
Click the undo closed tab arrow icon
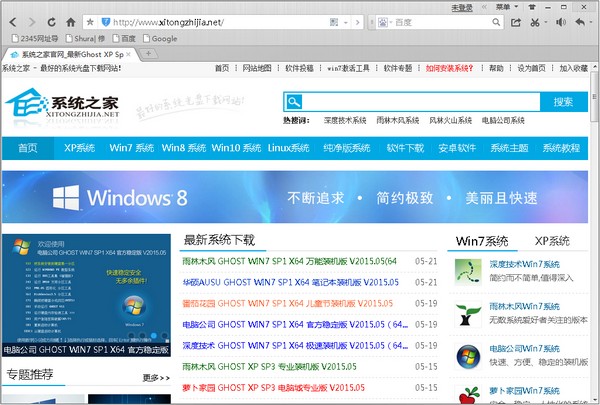(580, 22)
